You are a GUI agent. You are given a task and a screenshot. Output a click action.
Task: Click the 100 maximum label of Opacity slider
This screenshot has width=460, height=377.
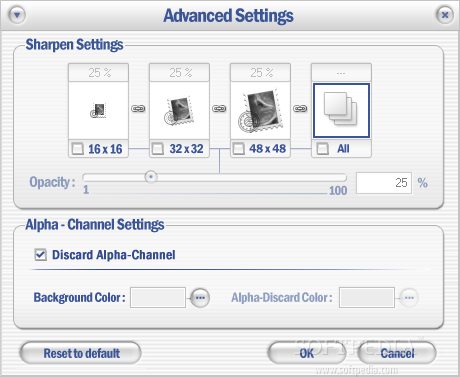click(x=338, y=191)
